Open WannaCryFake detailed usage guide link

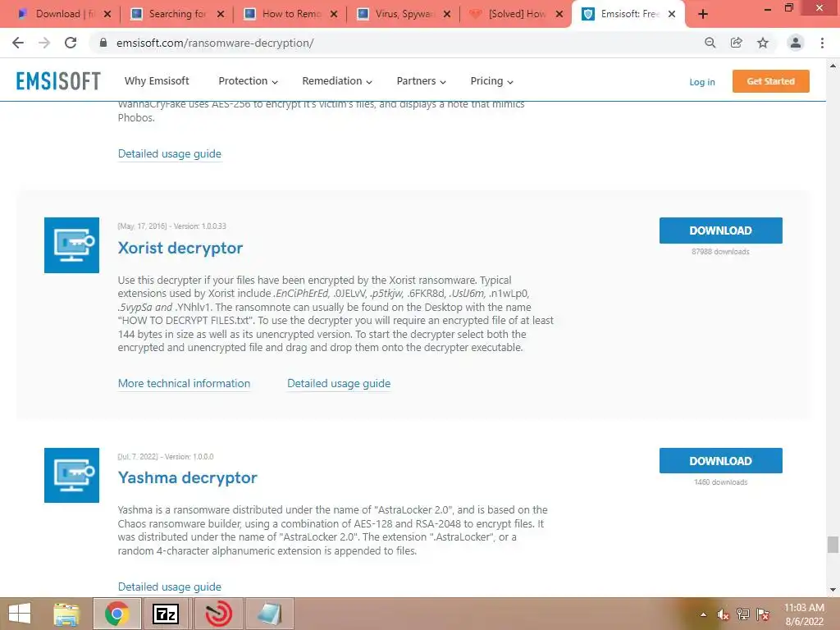pyautogui.click(x=169, y=153)
